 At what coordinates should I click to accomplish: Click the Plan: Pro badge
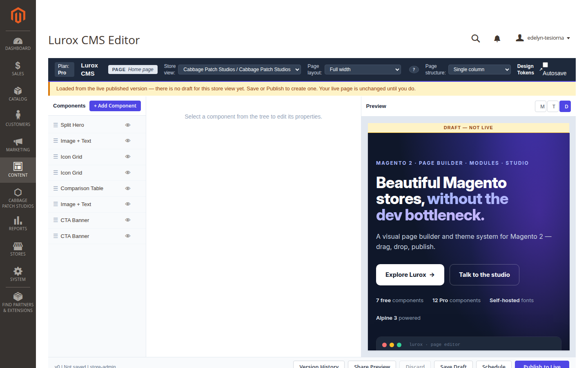64,70
